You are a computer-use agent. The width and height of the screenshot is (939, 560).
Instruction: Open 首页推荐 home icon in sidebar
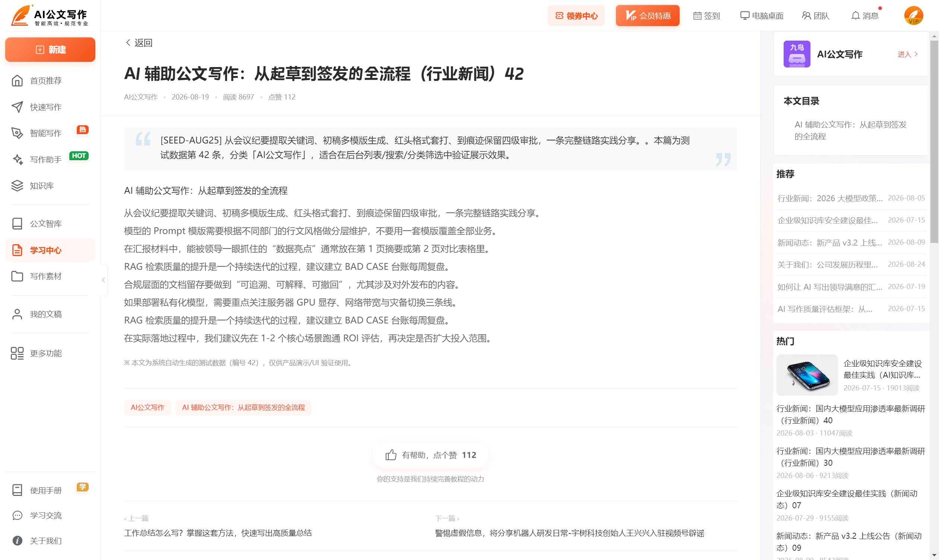pyautogui.click(x=18, y=81)
